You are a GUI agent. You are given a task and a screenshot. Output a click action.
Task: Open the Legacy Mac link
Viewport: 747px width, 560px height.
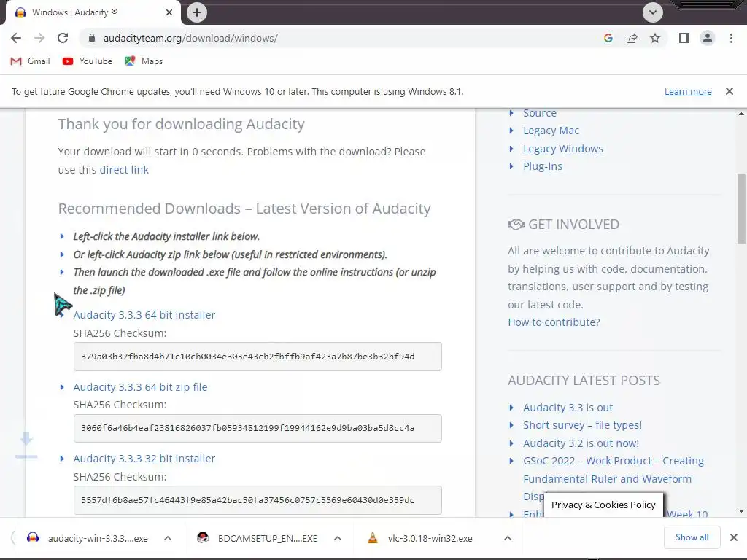(x=551, y=131)
